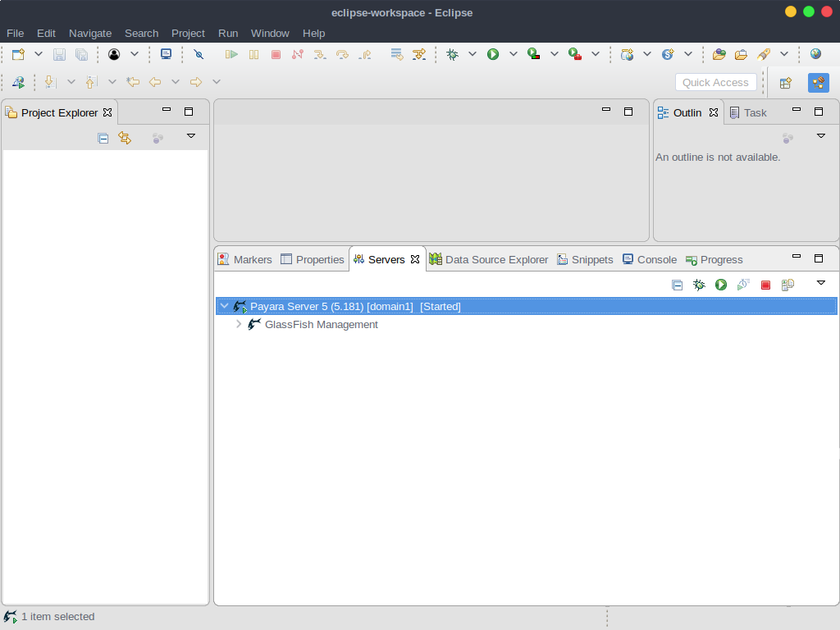
Task: Switch to the Data Source Explorer tab
Action: 489,259
